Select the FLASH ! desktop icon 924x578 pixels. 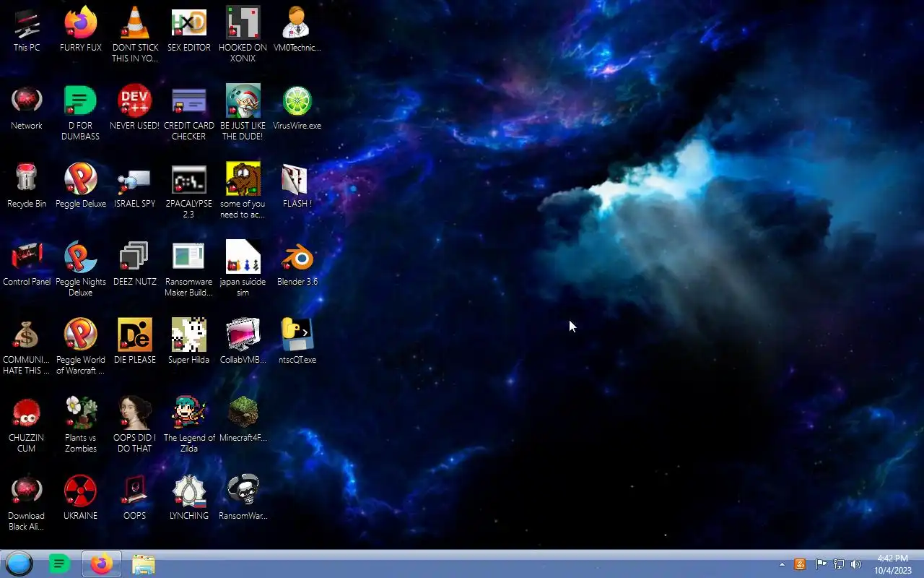(297, 186)
